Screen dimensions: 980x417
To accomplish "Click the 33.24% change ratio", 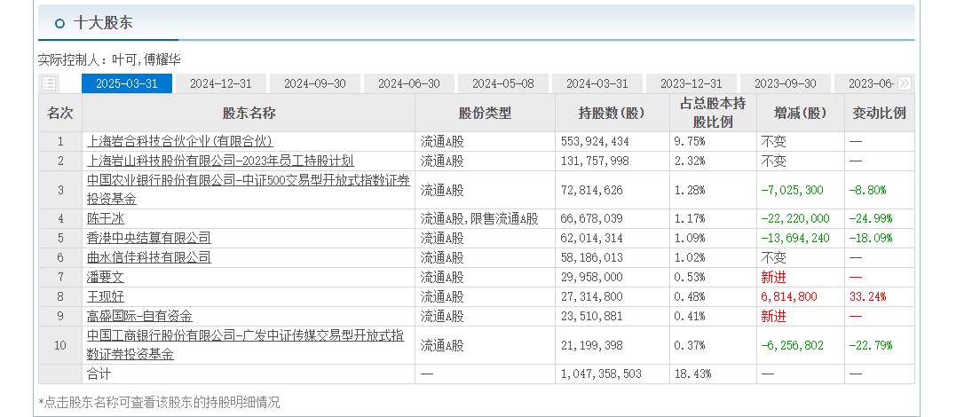I will [x=867, y=296].
